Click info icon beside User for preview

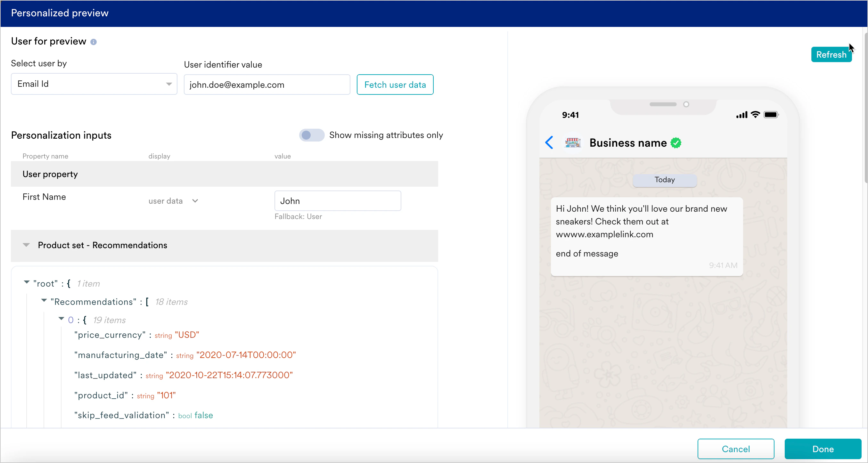pos(94,42)
